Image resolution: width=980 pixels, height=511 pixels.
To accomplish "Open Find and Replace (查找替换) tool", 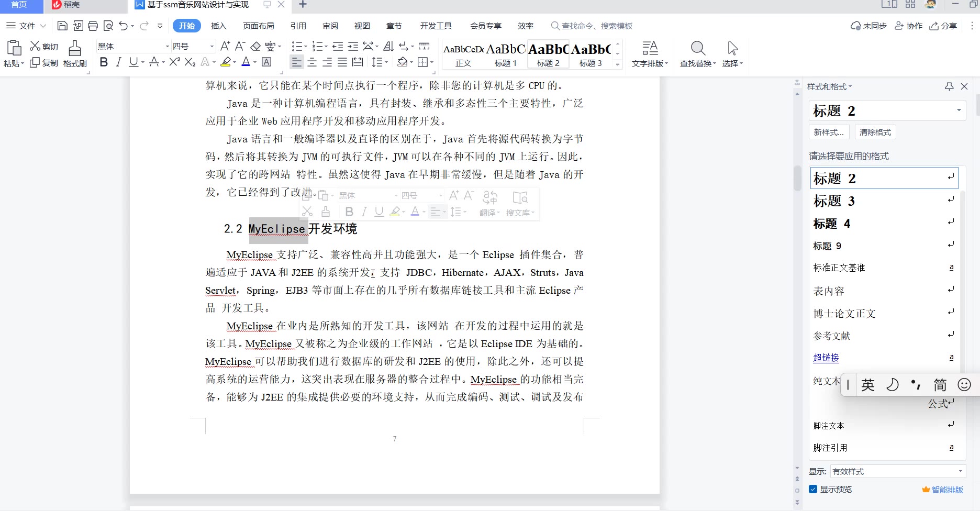I will 697,54.
